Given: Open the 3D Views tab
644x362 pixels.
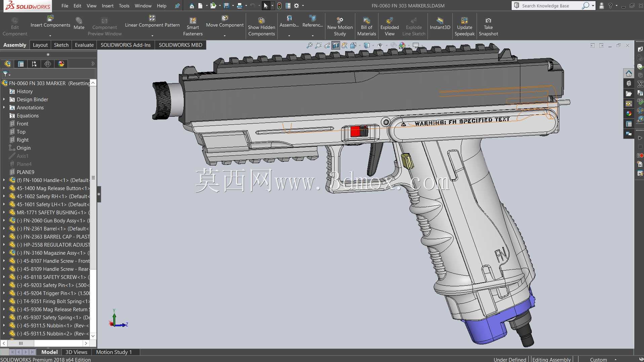Looking at the screenshot, I should 76,352.
